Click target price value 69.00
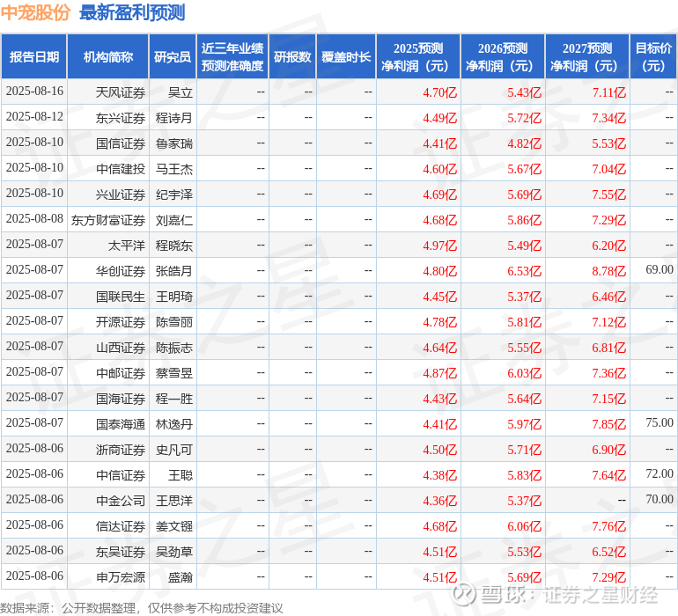 660,269
